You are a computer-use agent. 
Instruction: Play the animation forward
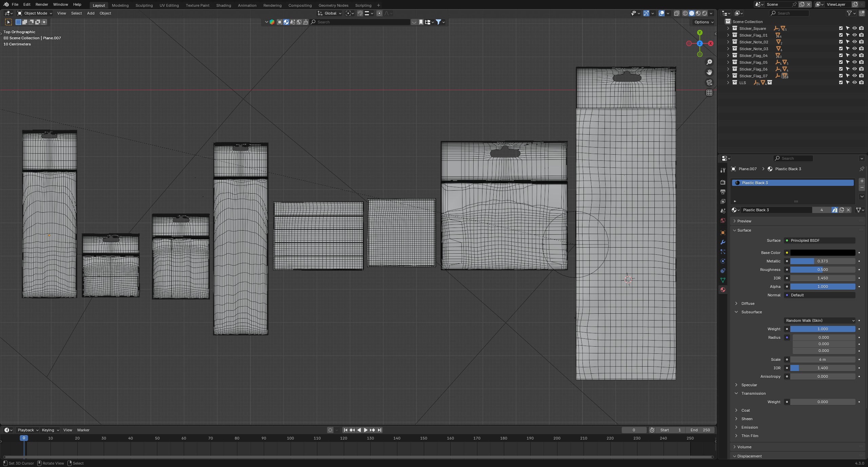pyautogui.click(x=366, y=430)
